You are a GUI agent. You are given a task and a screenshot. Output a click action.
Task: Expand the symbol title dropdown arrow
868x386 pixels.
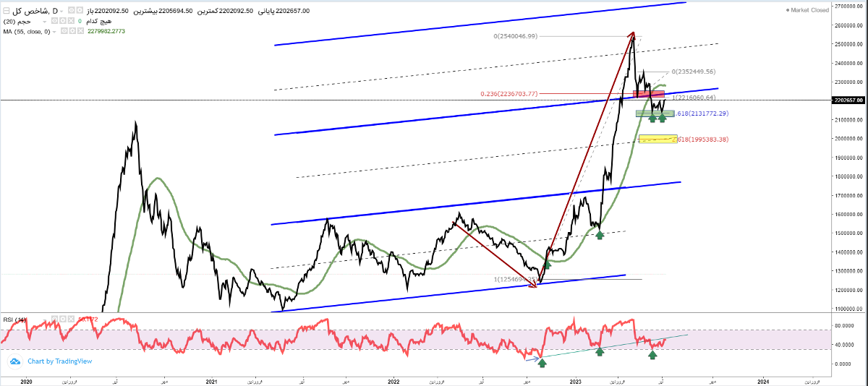coord(61,12)
